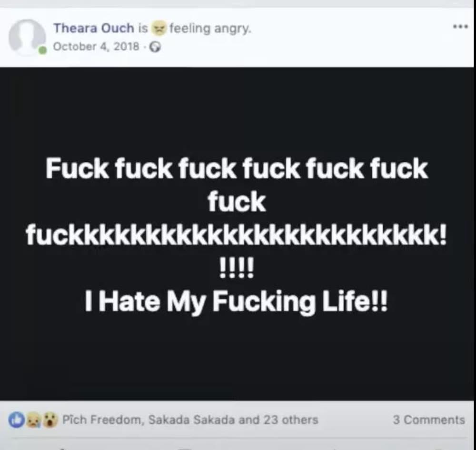Open Sakada Sakada's profile from reactions
The image size is (476, 450).
point(191,420)
